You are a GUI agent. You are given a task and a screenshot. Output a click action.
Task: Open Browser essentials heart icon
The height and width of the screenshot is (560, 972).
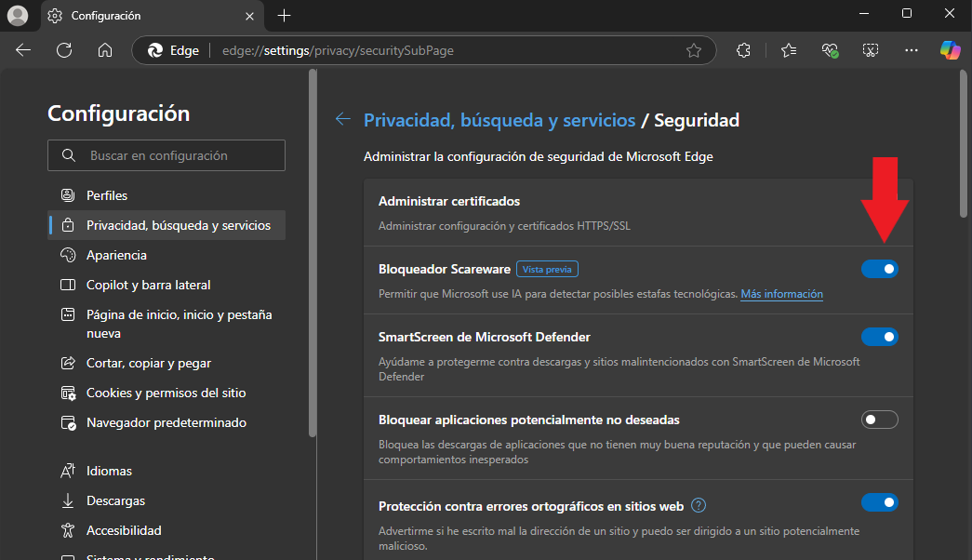point(830,50)
